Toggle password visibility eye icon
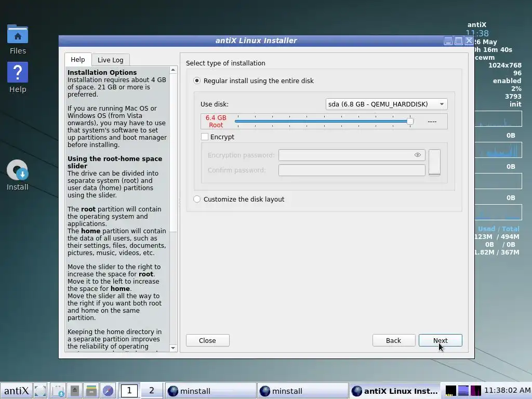Screen dimensions: 532x399 point(418,155)
